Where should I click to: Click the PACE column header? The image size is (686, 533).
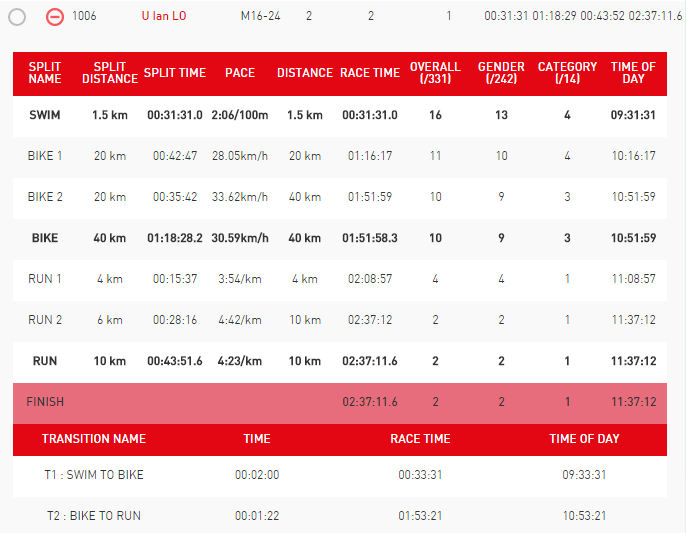point(240,73)
